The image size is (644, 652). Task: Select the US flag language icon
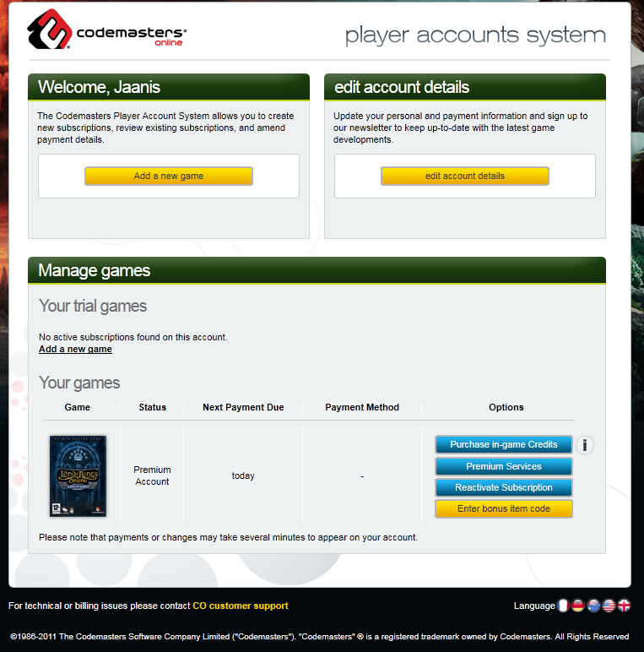point(609,606)
